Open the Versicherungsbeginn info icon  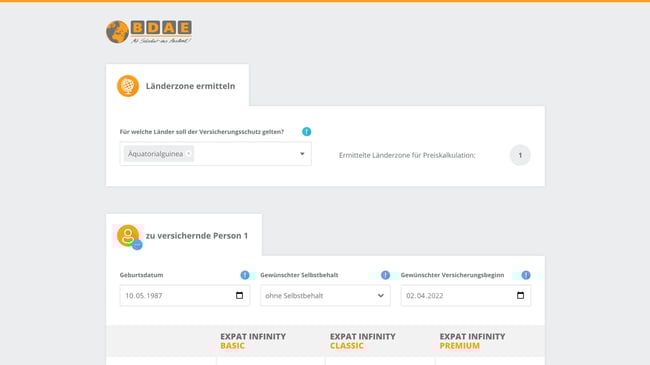coord(526,275)
